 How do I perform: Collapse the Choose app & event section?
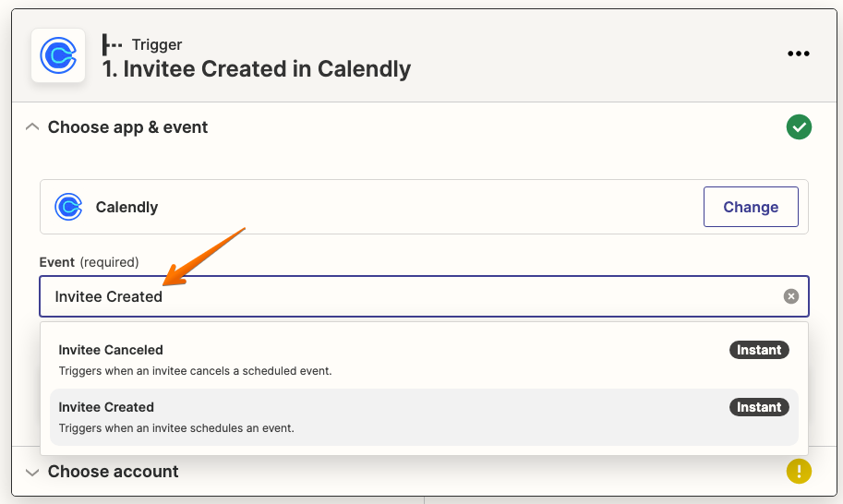[32, 126]
